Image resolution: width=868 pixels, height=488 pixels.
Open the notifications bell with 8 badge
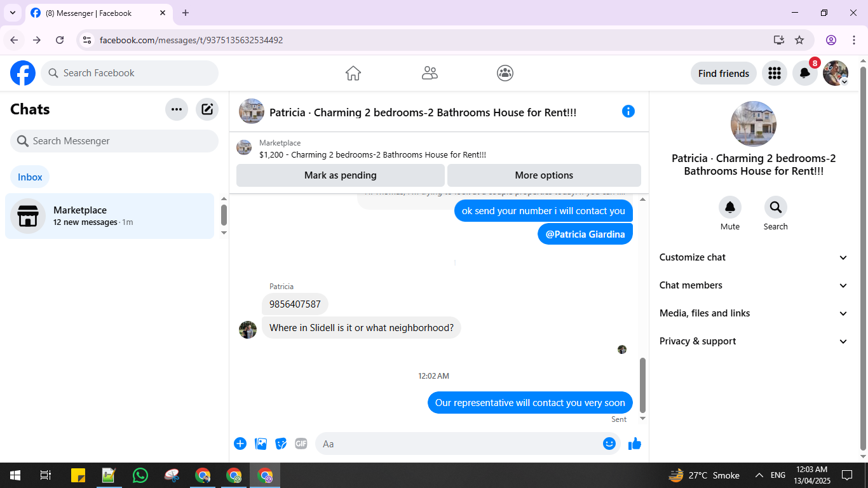coord(805,73)
